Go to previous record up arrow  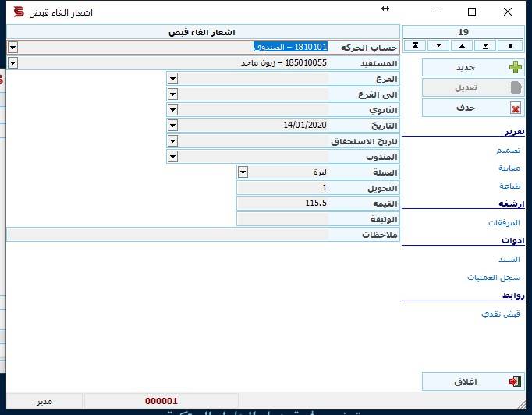pyautogui.click(x=462, y=45)
